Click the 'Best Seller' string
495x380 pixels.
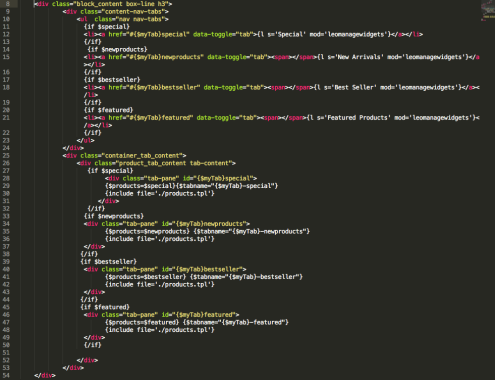tap(355, 87)
